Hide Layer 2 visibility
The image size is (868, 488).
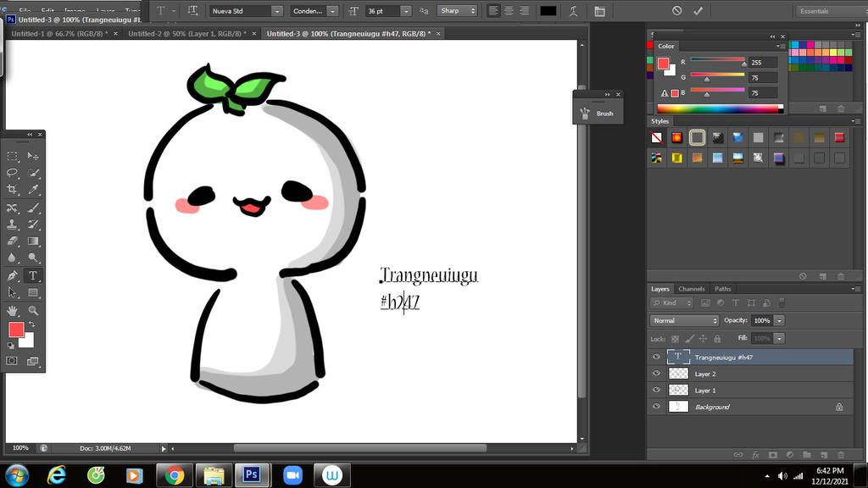[x=657, y=374]
